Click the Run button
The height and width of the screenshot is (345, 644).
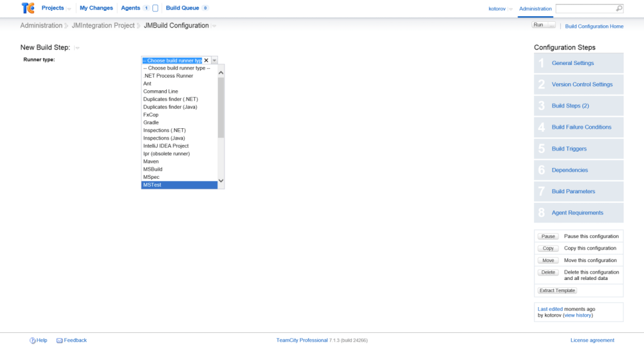click(x=539, y=25)
